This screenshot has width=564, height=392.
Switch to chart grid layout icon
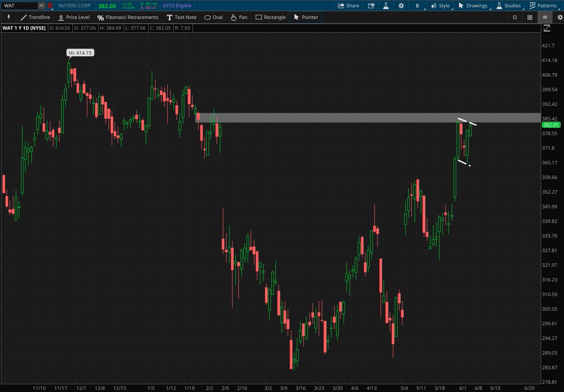coord(530,17)
